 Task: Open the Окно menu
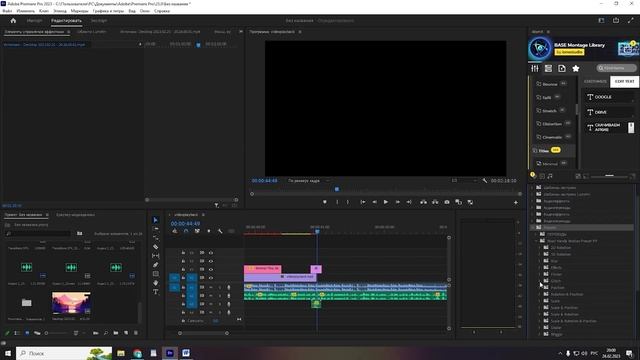click(144, 11)
